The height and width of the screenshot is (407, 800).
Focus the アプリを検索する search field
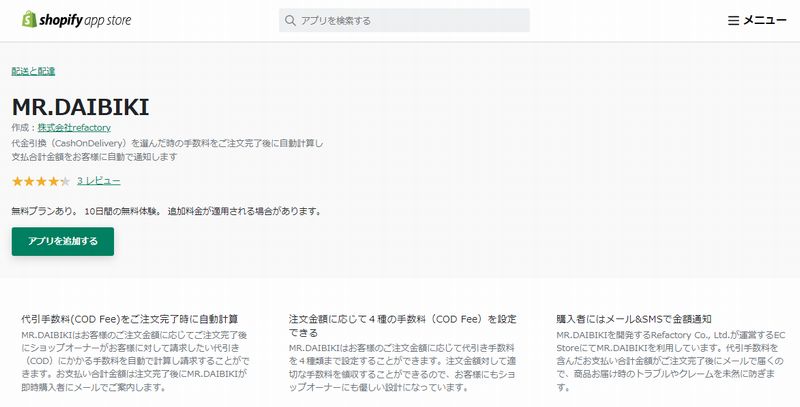(x=404, y=20)
